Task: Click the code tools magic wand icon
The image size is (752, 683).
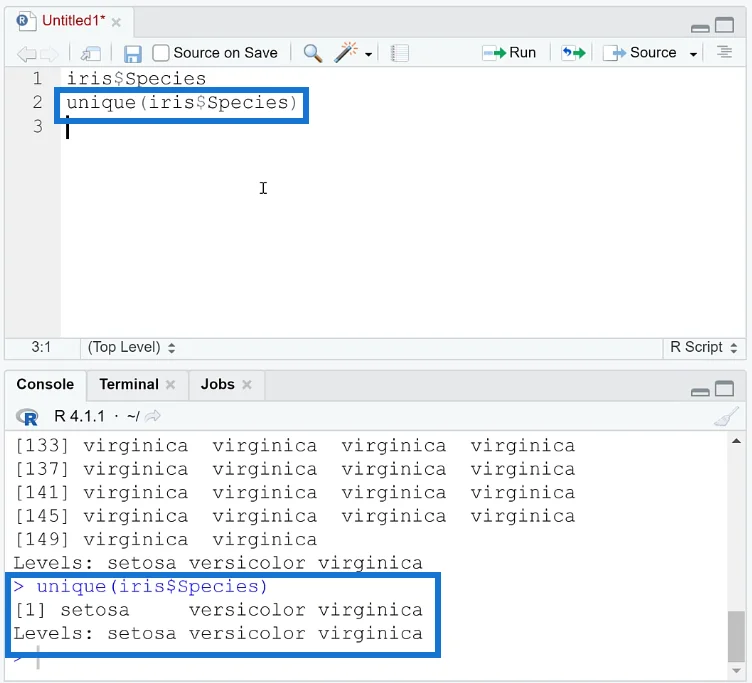Action: coord(346,52)
